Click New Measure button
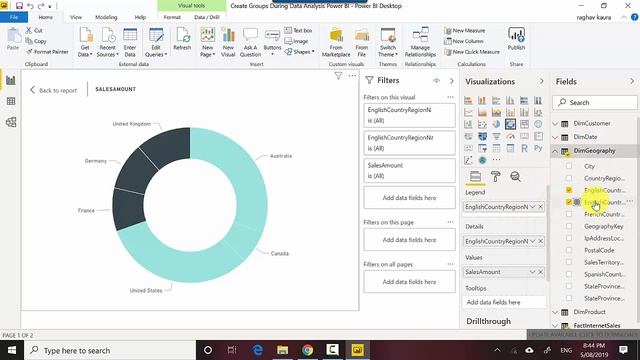The height and width of the screenshot is (360, 640). click(465, 31)
